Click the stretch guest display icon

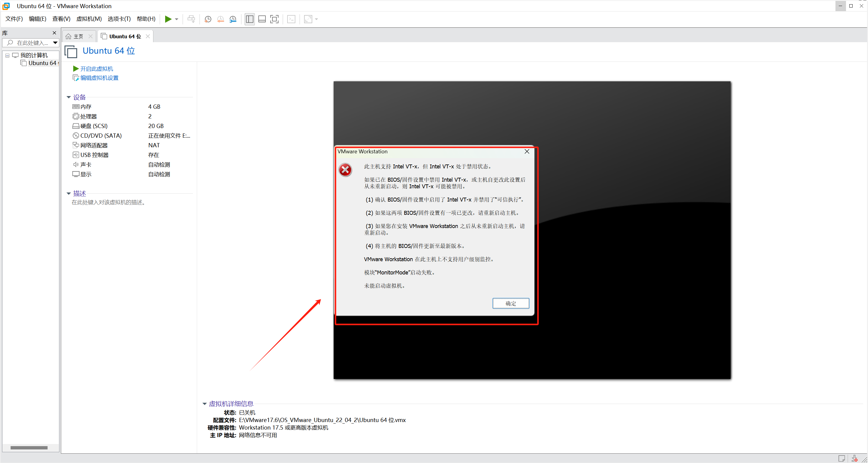click(308, 19)
